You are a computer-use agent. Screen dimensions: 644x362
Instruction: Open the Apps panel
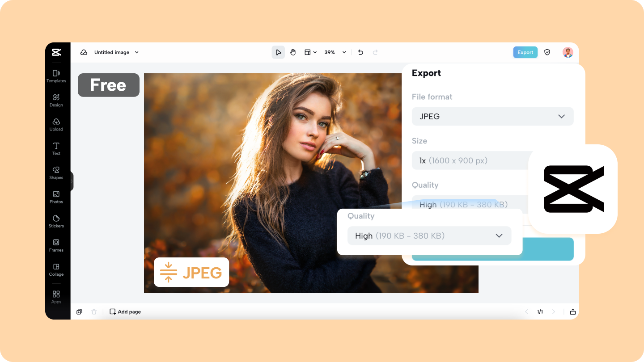pos(56,297)
